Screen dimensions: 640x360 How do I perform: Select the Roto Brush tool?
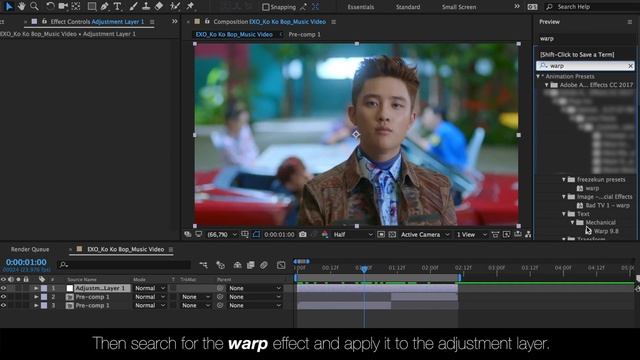tap(175, 6)
